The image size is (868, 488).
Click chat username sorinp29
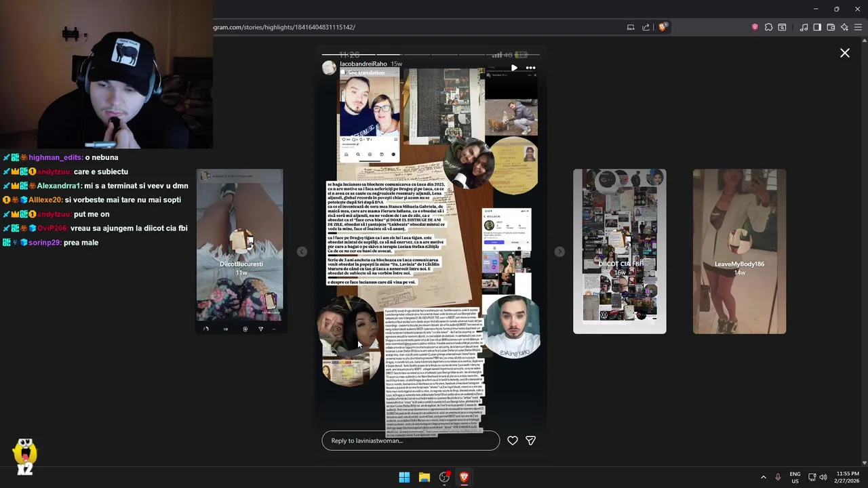pyautogui.click(x=45, y=243)
